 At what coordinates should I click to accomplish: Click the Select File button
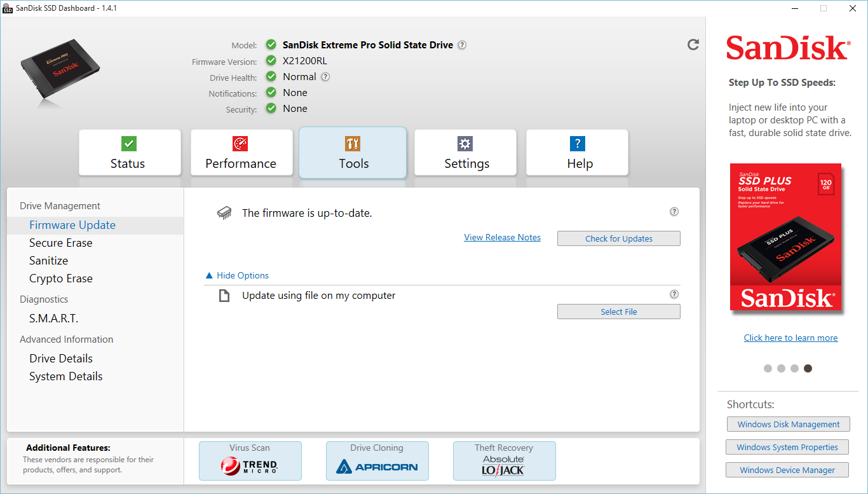pyautogui.click(x=619, y=312)
